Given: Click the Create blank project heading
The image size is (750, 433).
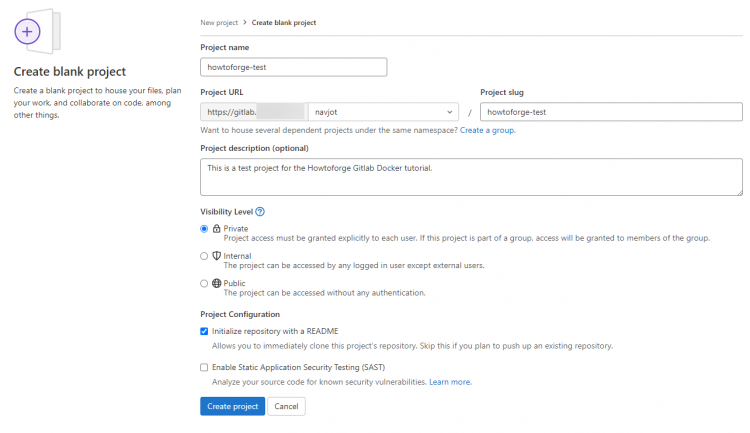Looking at the screenshot, I should click(x=70, y=72).
